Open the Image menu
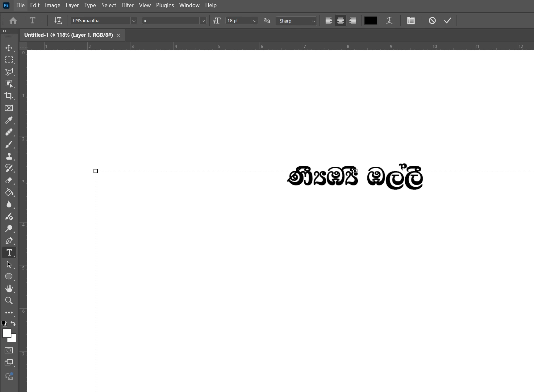Viewport: 534px width, 392px height. click(52, 5)
